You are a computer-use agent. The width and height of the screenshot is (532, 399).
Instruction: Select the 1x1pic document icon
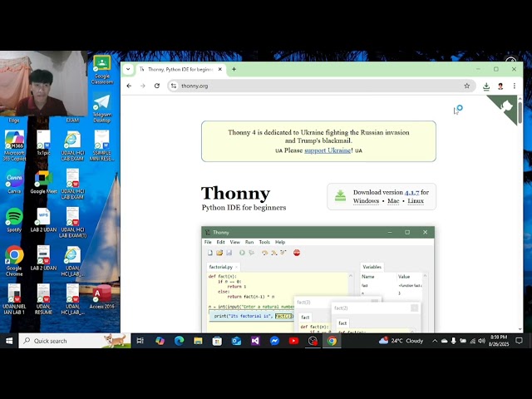click(43, 143)
